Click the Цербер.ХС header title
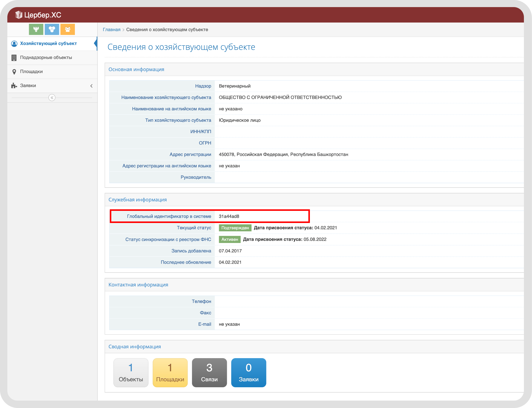The height and width of the screenshot is (408, 532). [43, 15]
